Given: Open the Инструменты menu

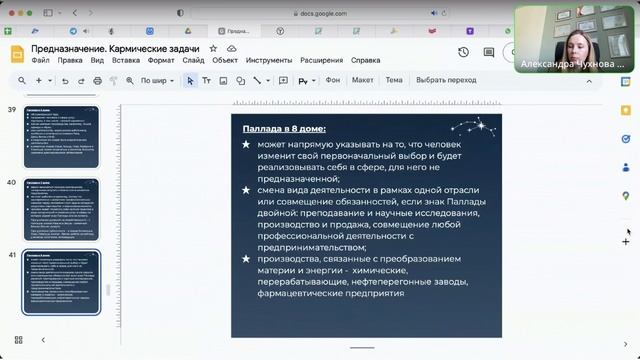Looking at the screenshot, I should click(x=269, y=60).
